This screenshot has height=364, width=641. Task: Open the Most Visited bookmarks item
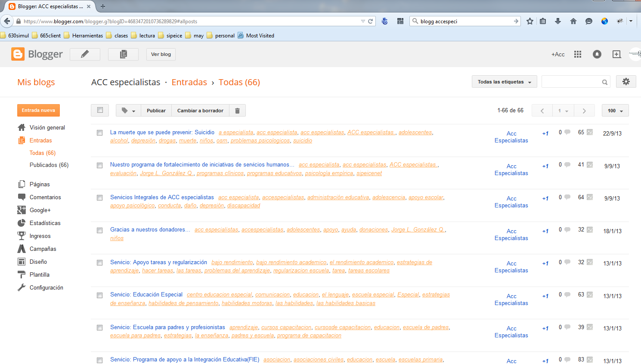click(256, 35)
